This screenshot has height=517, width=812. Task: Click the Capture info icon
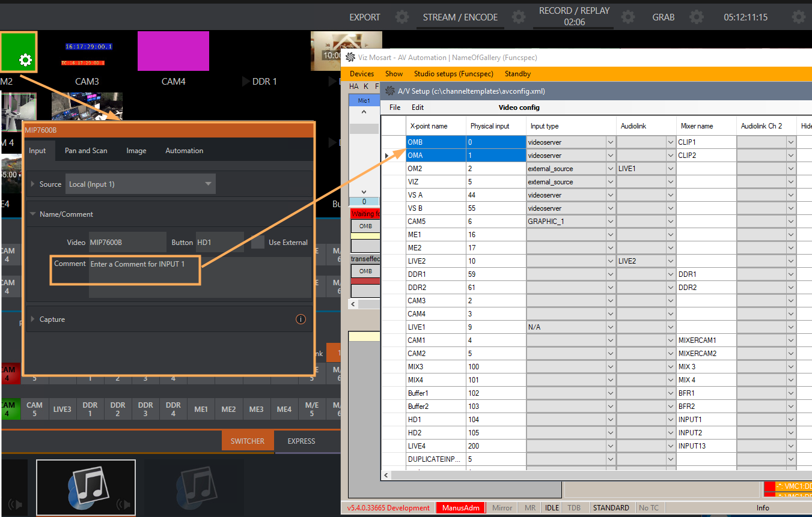(301, 319)
